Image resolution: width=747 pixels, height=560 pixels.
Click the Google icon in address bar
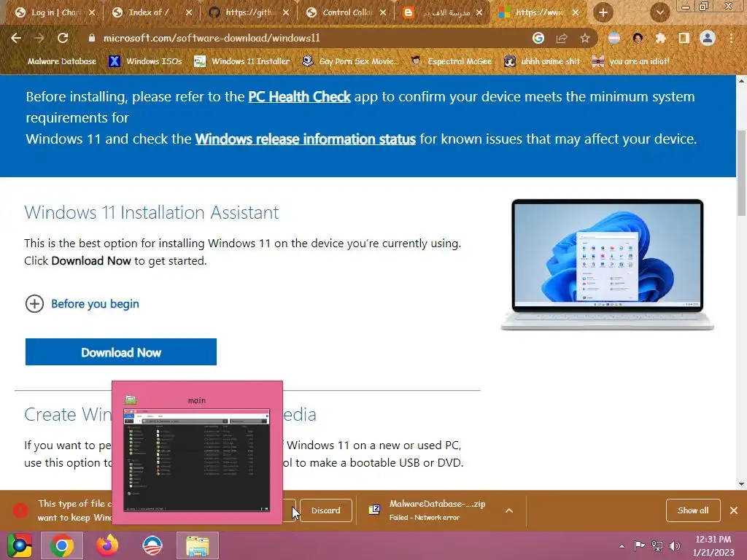pyautogui.click(x=538, y=38)
